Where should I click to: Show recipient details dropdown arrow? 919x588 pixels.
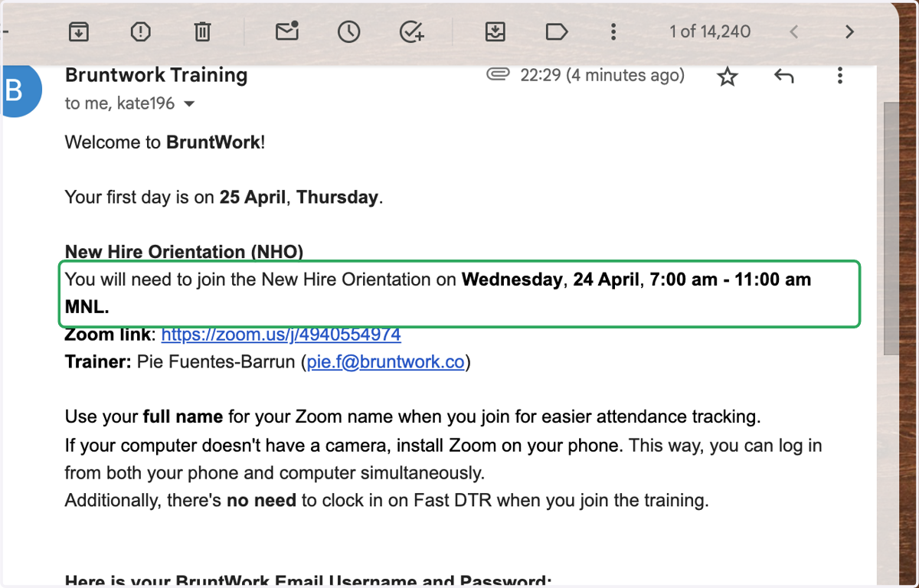(190, 104)
